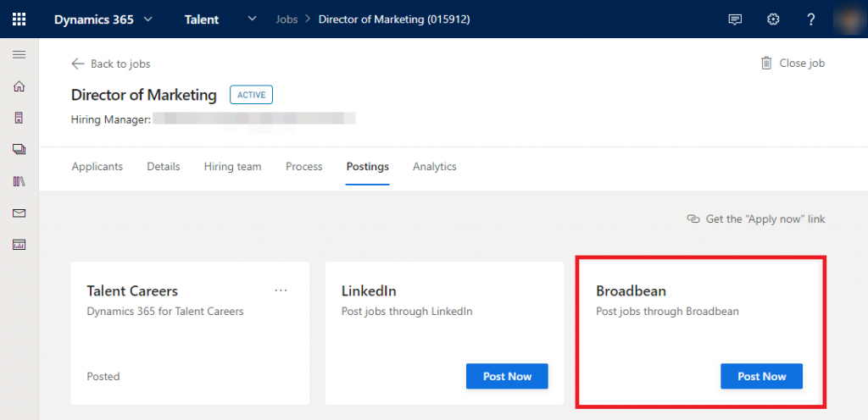Click the mail envelope sidebar icon

coord(19,213)
